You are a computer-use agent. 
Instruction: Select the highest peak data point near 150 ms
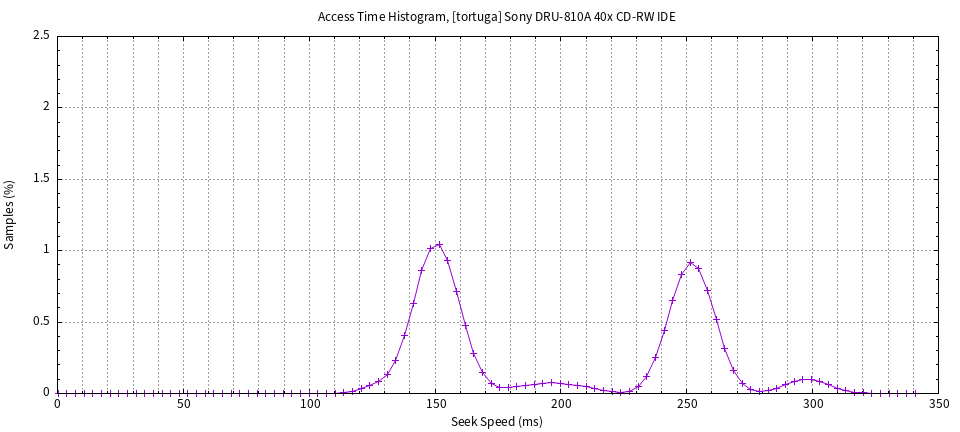439,245
